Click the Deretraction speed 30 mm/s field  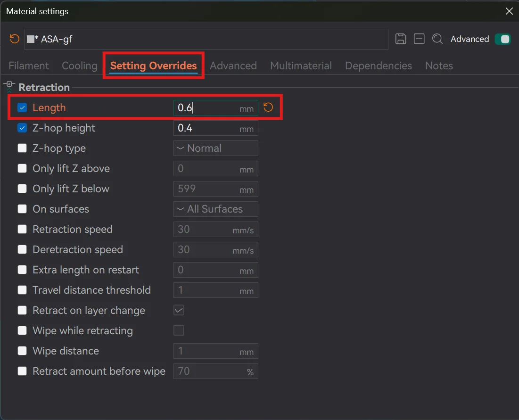(216, 249)
